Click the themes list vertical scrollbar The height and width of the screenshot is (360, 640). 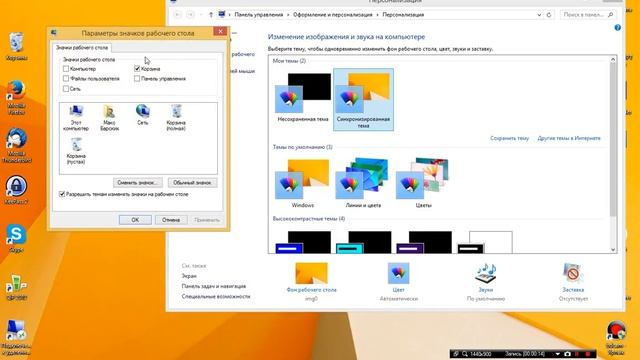[x=613, y=139]
